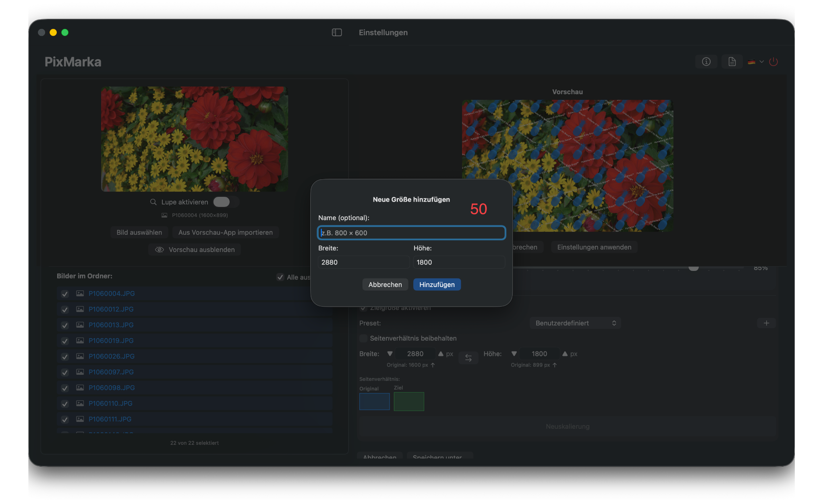Click the Name (optional) text field
The image size is (823, 504).
[x=411, y=233]
